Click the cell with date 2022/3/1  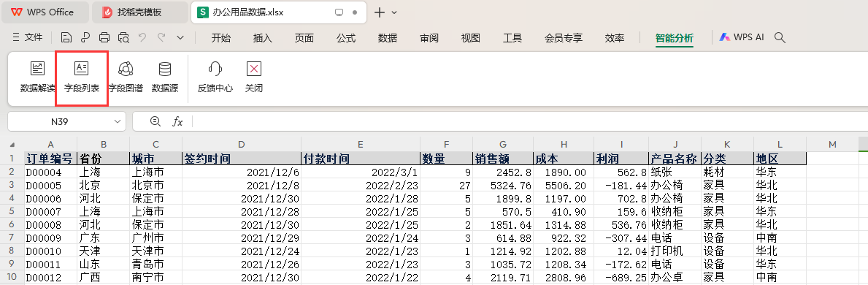tap(361, 171)
